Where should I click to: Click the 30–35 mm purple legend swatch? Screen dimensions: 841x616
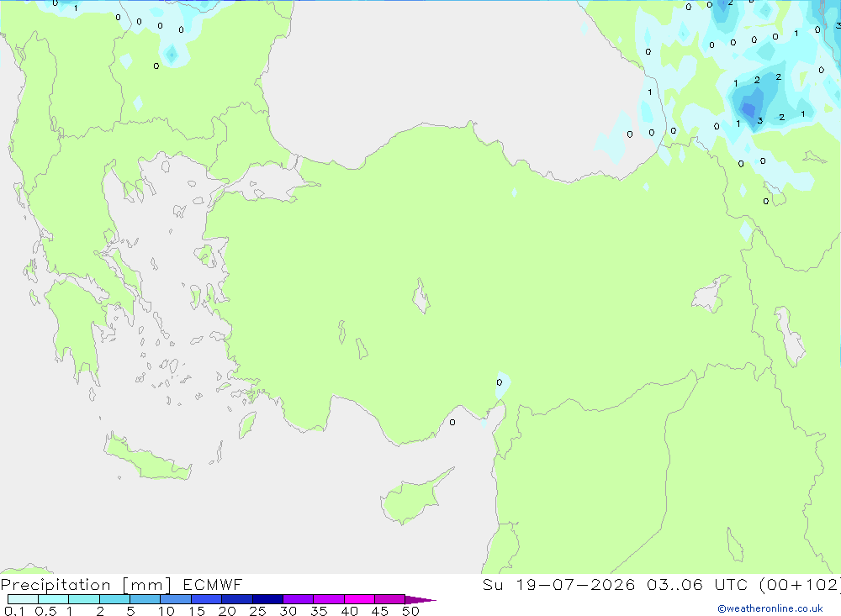click(298, 599)
